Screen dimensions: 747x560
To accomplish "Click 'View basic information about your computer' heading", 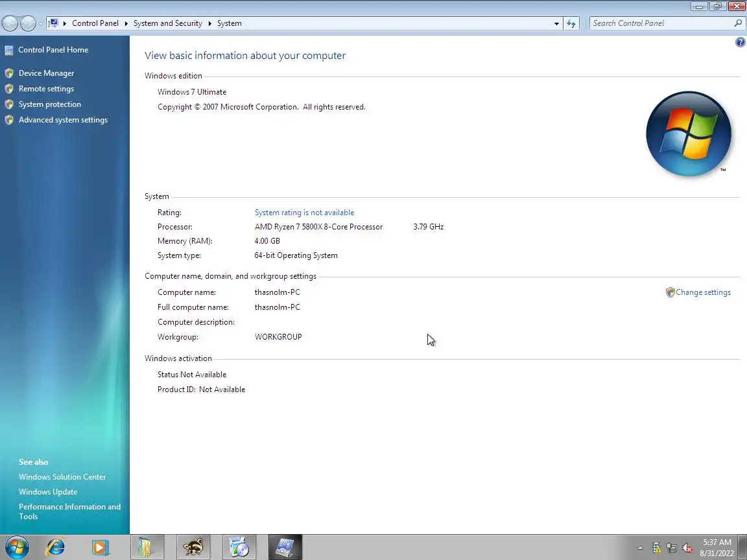I will click(x=245, y=56).
